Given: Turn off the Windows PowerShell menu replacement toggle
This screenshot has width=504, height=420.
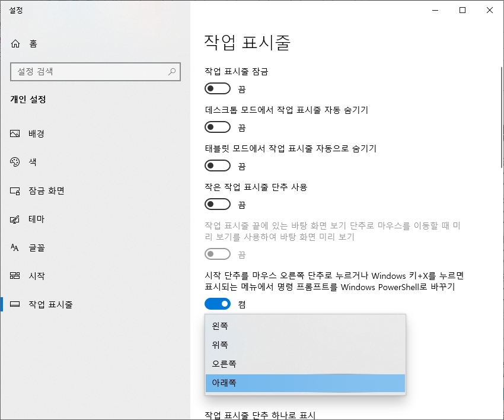Looking at the screenshot, I should click(x=218, y=304).
